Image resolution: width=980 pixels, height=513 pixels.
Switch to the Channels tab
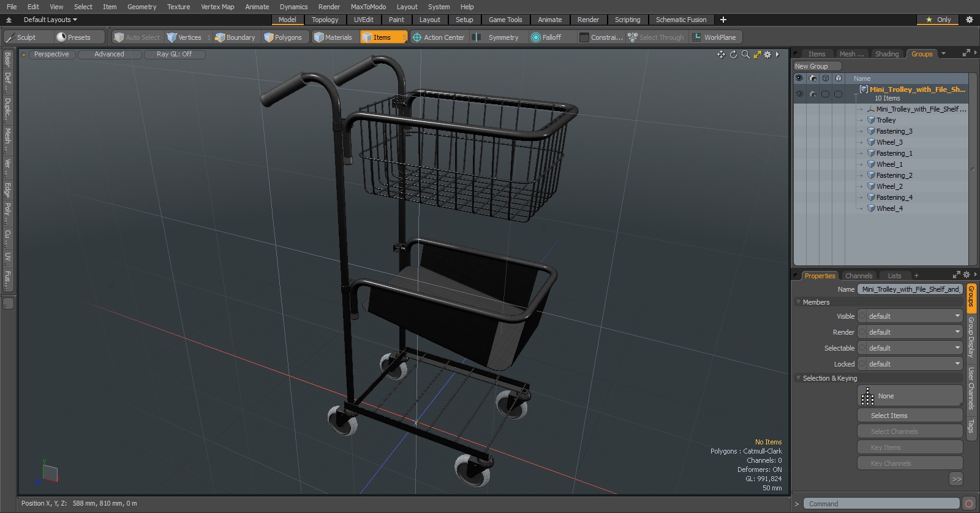(859, 276)
